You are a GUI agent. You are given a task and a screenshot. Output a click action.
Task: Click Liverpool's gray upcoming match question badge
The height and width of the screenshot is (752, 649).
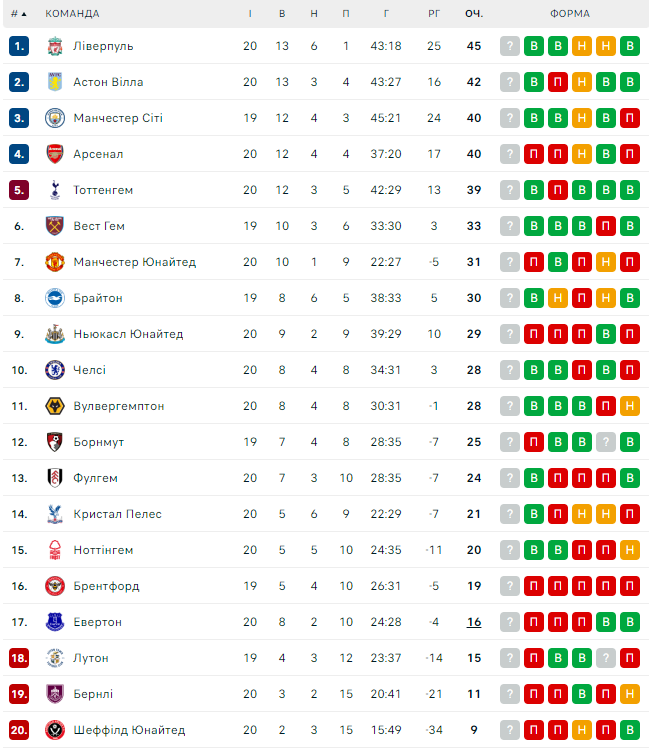click(x=510, y=46)
